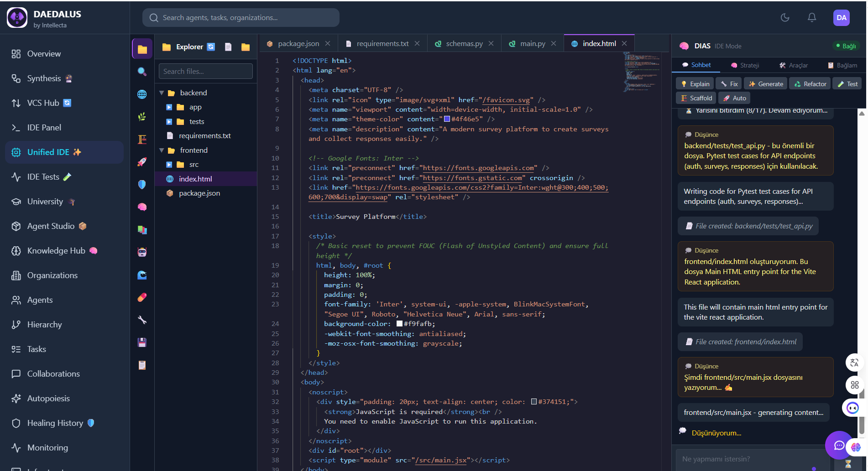
Task: Click the Generate button
Action: tap(766, 84)
